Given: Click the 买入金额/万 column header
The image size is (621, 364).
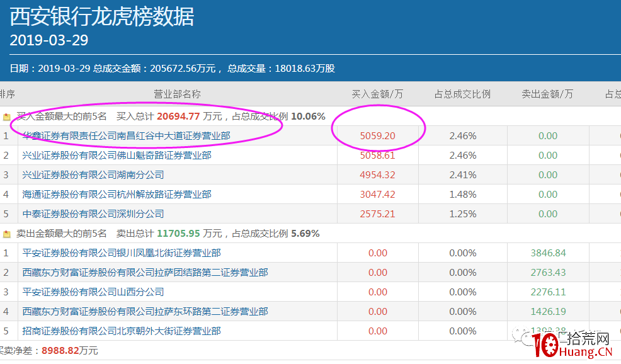Looking at the screenshot, I should pos(379,94).
